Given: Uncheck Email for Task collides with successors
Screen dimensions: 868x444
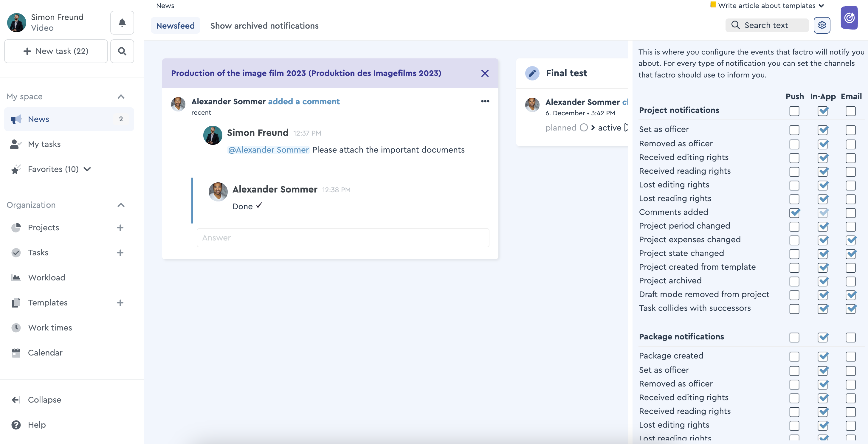Looking at the screenshot, I should [850, 309].
